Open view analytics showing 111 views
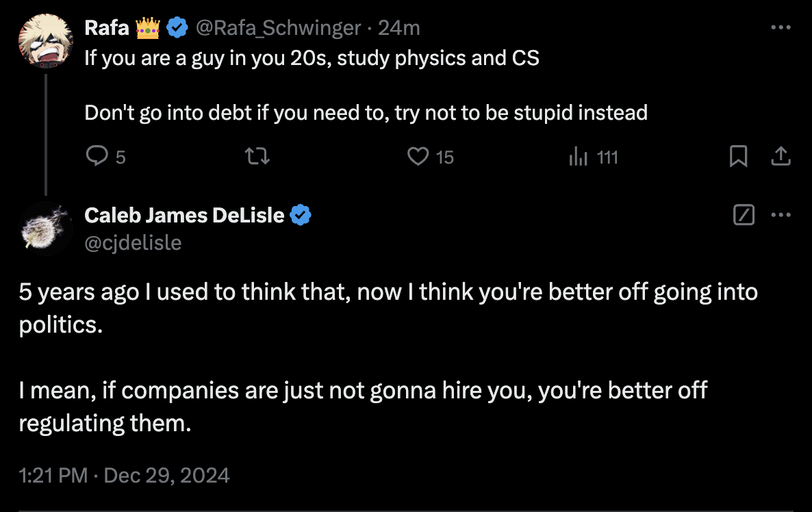This screenshot has width=812, height=512. pyautogui.click(x=594, y=156)
